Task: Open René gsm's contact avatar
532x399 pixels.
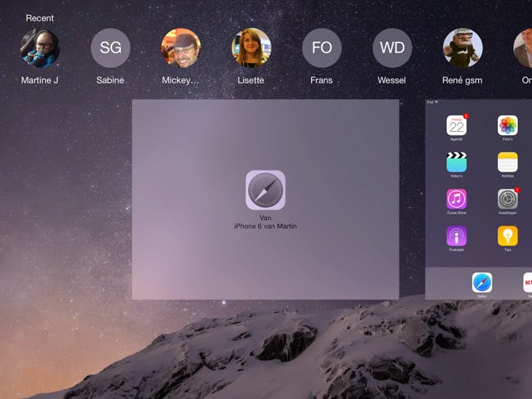Action: tap(463, 48)
